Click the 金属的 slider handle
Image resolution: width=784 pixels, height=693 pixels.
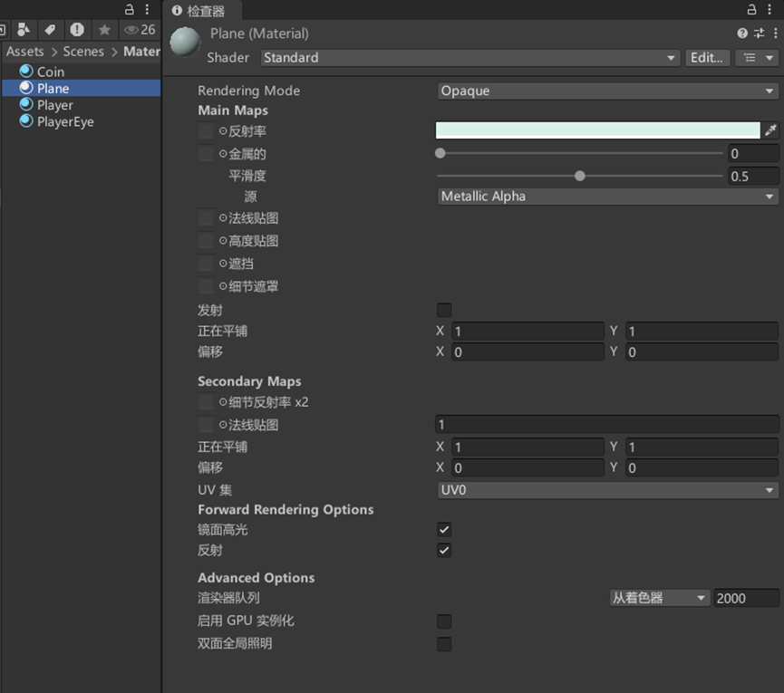coord(440,153)
